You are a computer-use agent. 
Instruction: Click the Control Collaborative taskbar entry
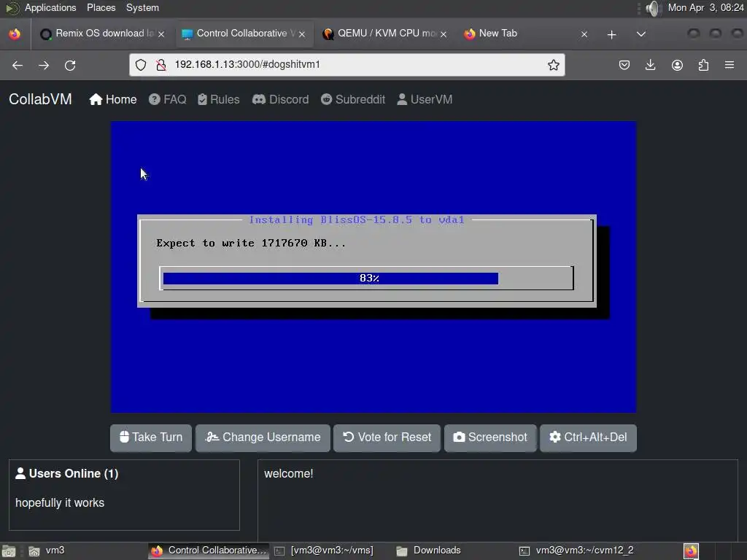tap(209, 551)
